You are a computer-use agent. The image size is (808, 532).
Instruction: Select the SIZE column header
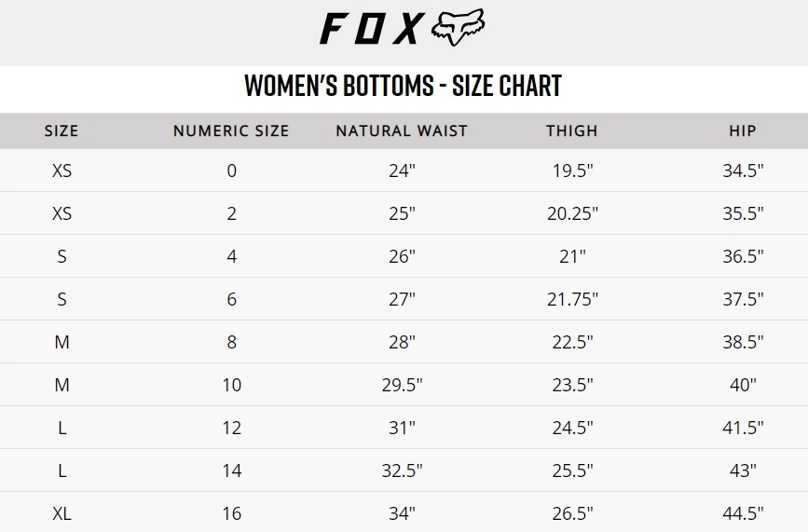[x=62, y=131]
